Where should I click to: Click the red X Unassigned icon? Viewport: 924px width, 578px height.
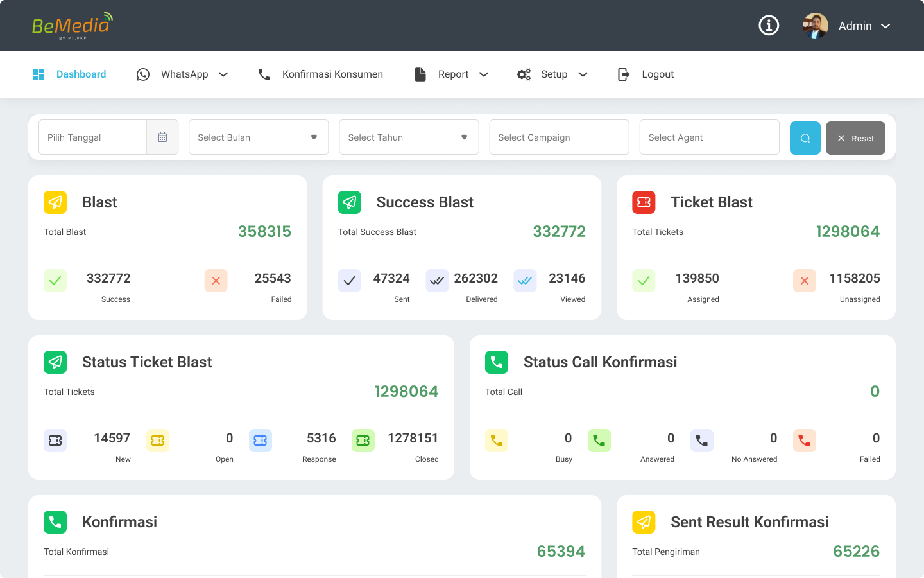pos(804,281)
